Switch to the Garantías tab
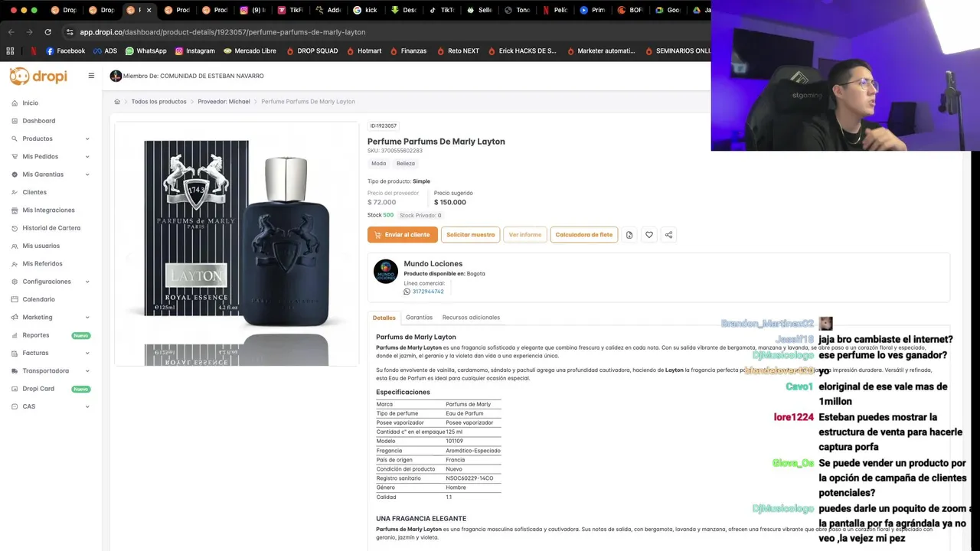 tap(419, 318)
